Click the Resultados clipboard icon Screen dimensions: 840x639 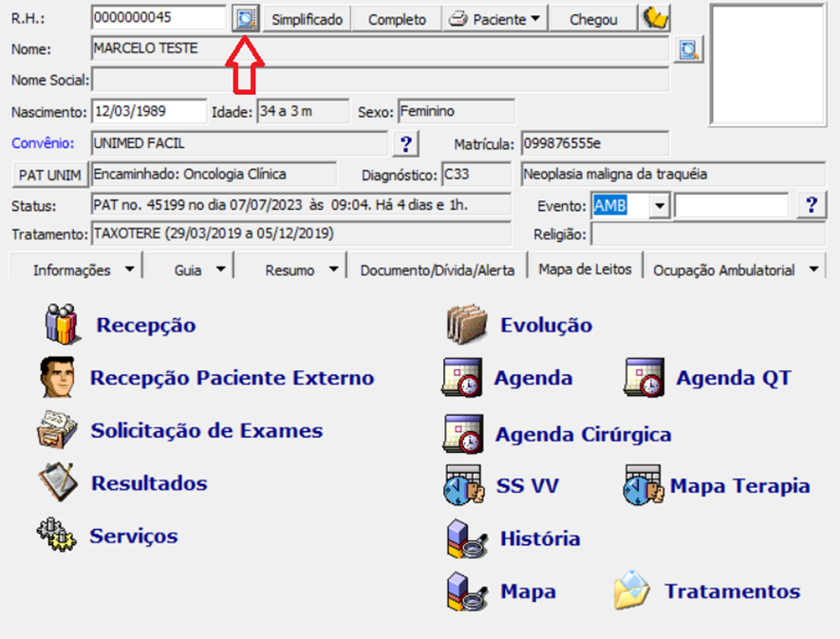[x=58, y=482]
